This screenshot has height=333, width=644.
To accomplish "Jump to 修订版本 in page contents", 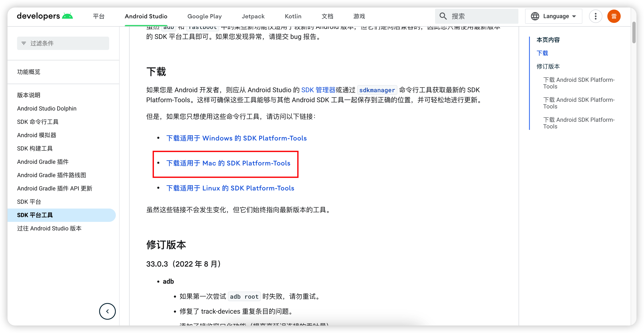I will click(548, 66).
